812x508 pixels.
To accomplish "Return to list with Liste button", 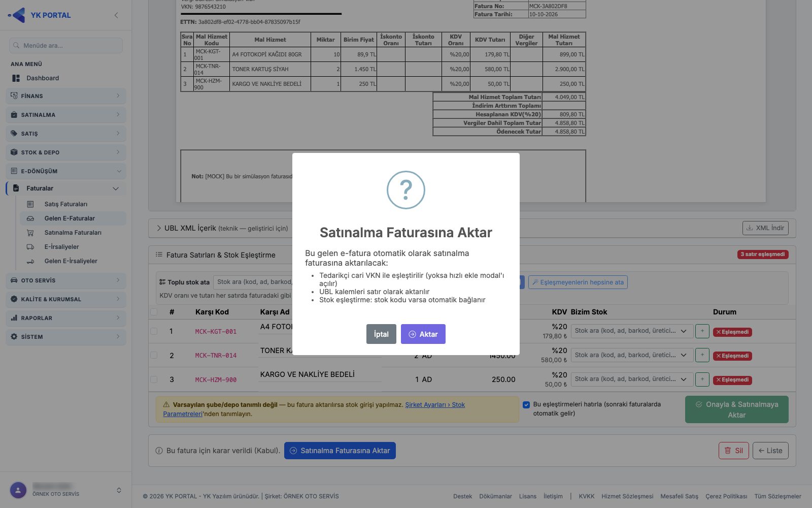I will (770, 451).
